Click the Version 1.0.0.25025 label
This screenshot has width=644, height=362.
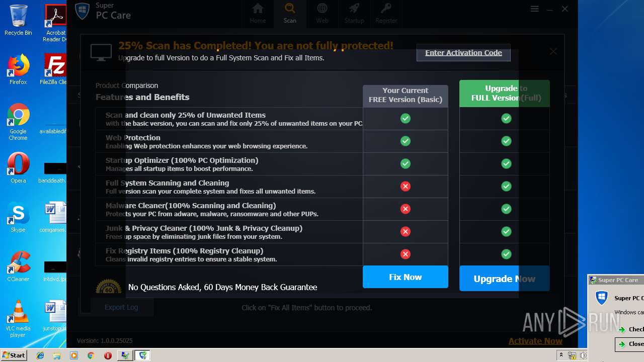point(105,341)
